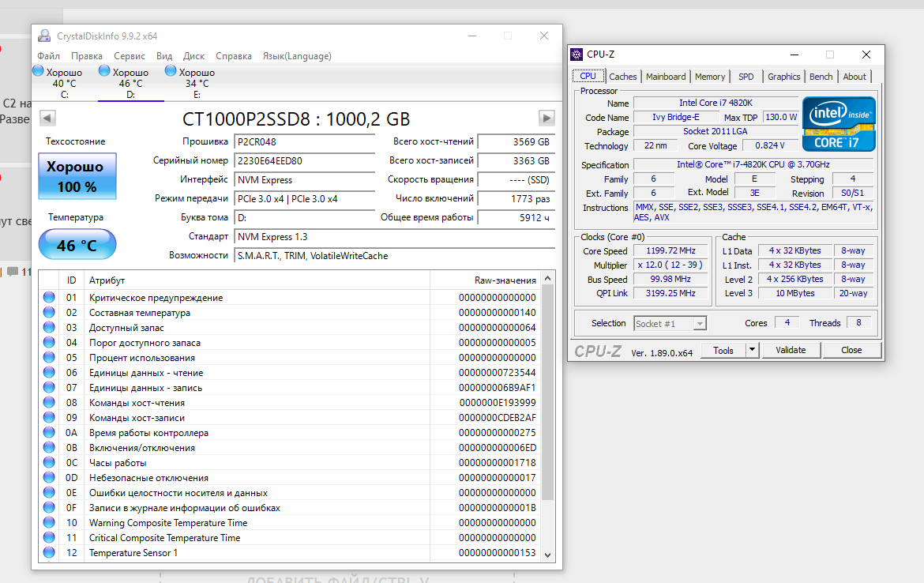Click the CPU-Z title bar icon
924x583 pixels.
577,55
